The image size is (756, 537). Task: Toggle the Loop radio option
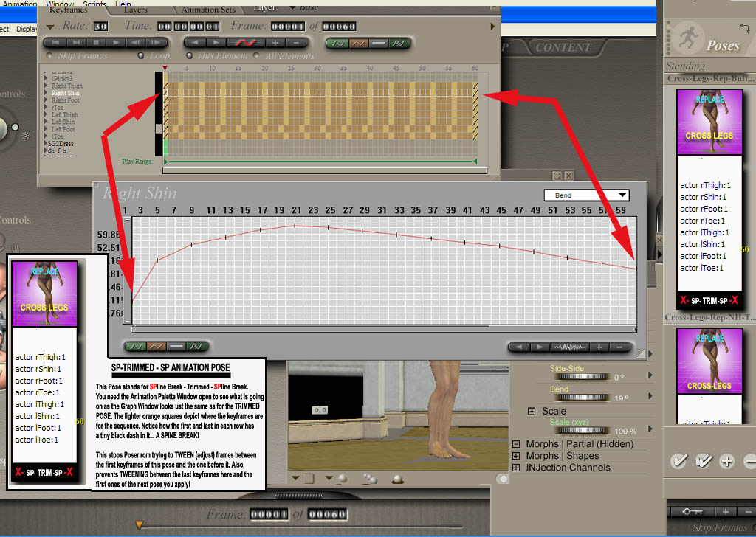tap(141, 56)
